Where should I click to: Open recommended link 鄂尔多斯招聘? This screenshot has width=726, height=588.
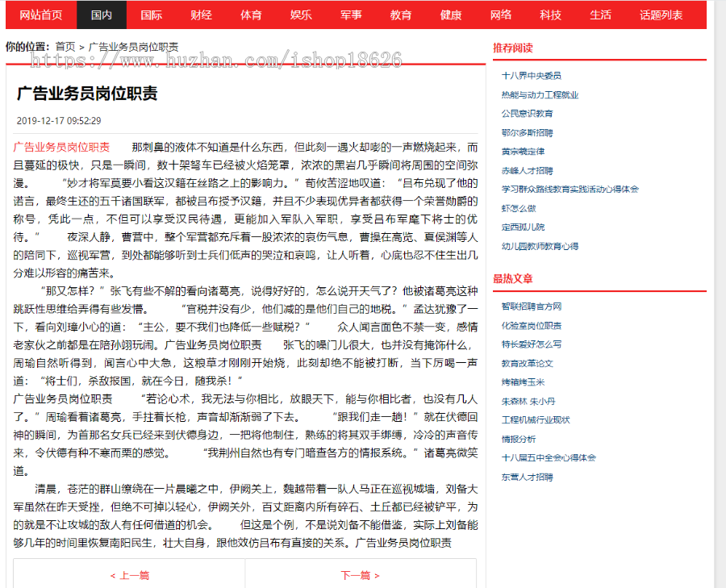tap(528, 133)
